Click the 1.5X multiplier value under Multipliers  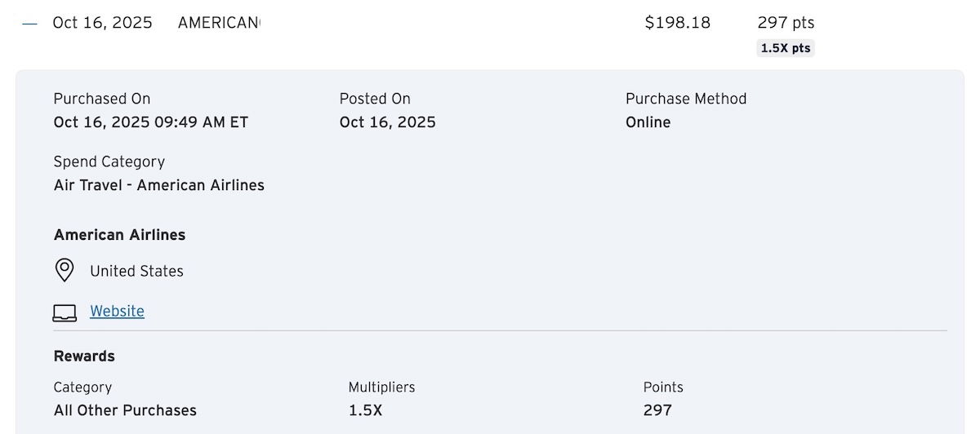click(x=365, y=410)
